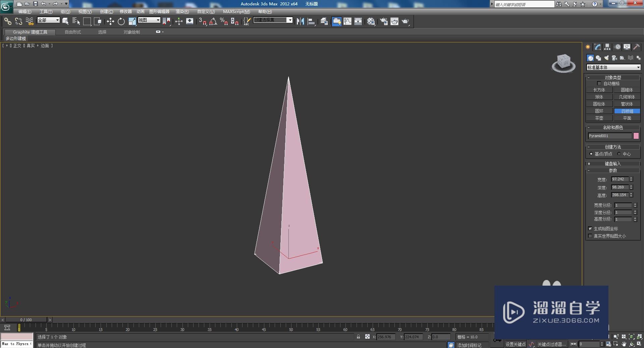
Task: Select the Lights category icon in the Create panel
Action: coord(606,58)
